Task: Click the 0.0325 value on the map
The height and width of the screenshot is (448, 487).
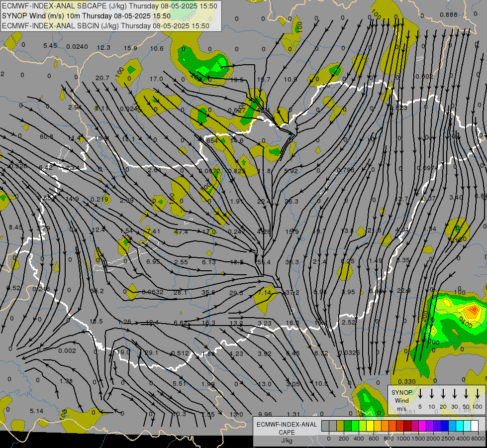Action: [x=349, y=352]
